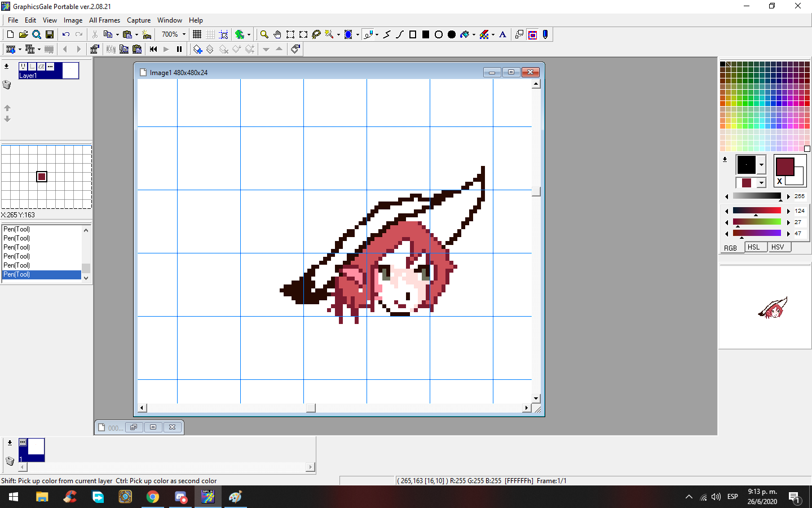Select the rectangular selection tool
The width and height of the screenshot is (812, 508).
click(290, 34)
